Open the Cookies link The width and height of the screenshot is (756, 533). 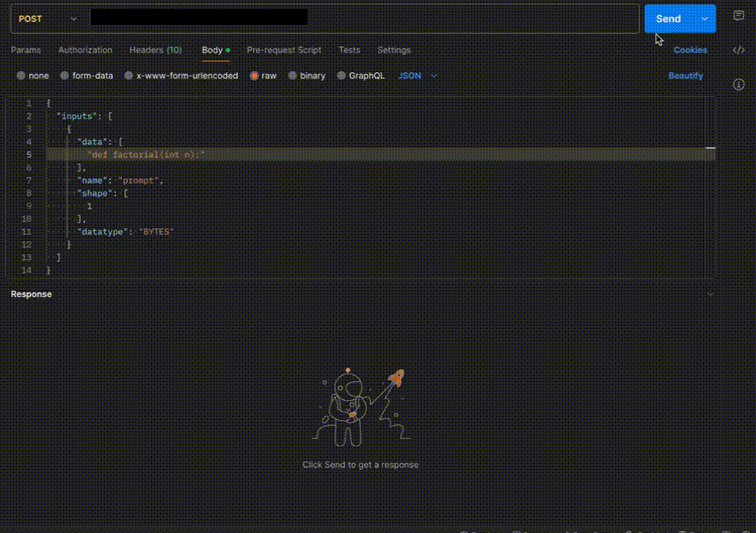click(690, 50)
